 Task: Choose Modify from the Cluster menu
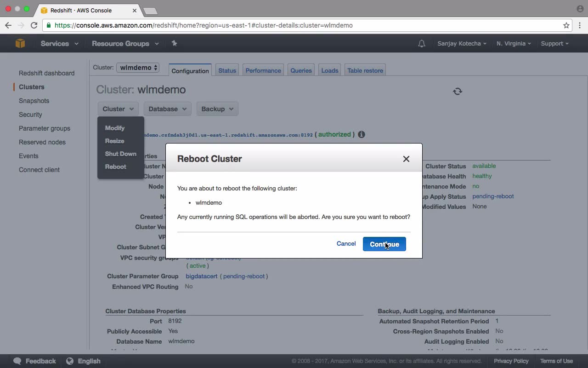point(115,128)
